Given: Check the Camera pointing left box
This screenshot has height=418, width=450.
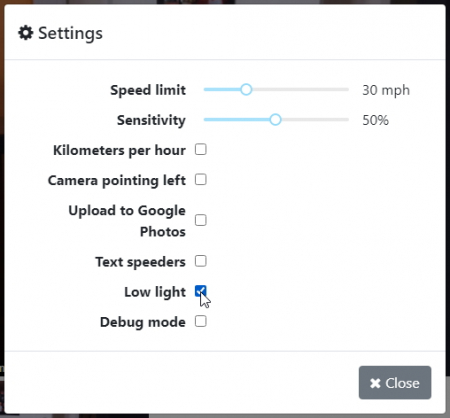Looking at the screenshot, I should [201, 179].
